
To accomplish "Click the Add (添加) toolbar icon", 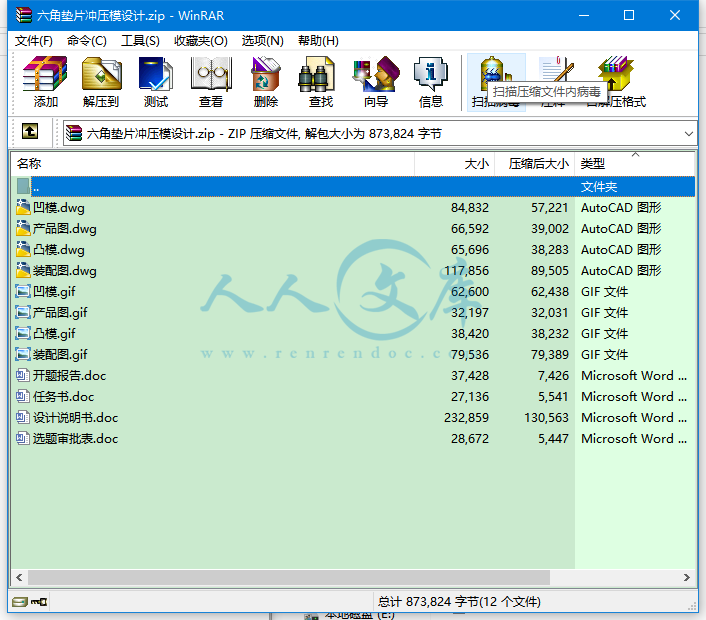I will [x=45, y=73].
